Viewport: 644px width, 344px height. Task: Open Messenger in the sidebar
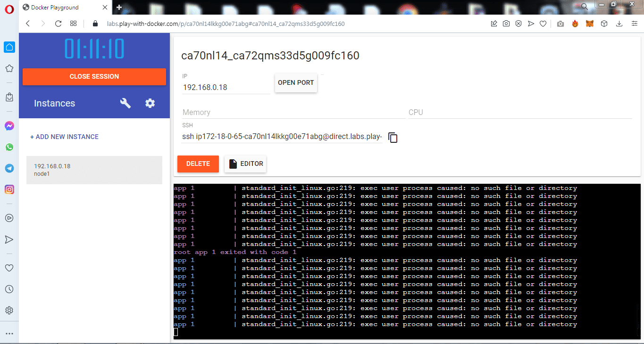coord(9,126)
